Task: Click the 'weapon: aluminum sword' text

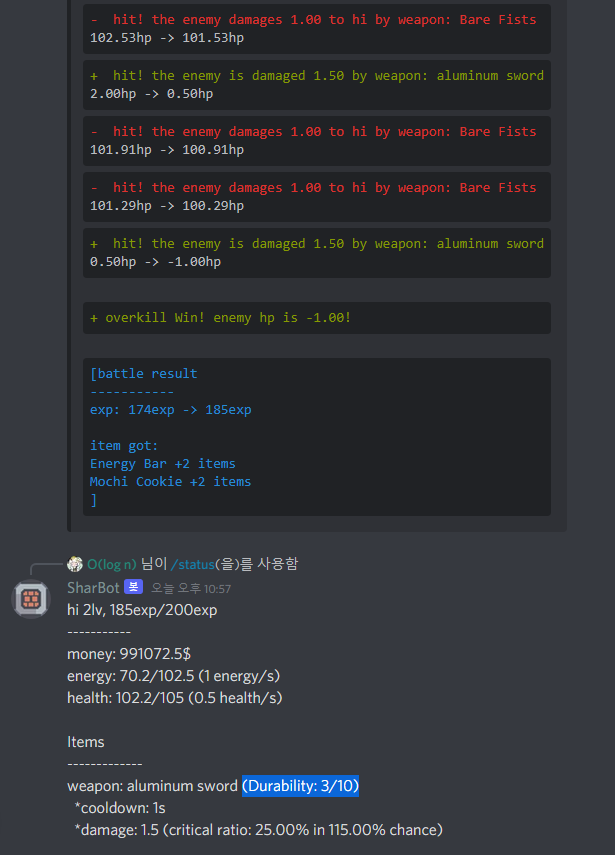Action: click(x=153, y=786)
